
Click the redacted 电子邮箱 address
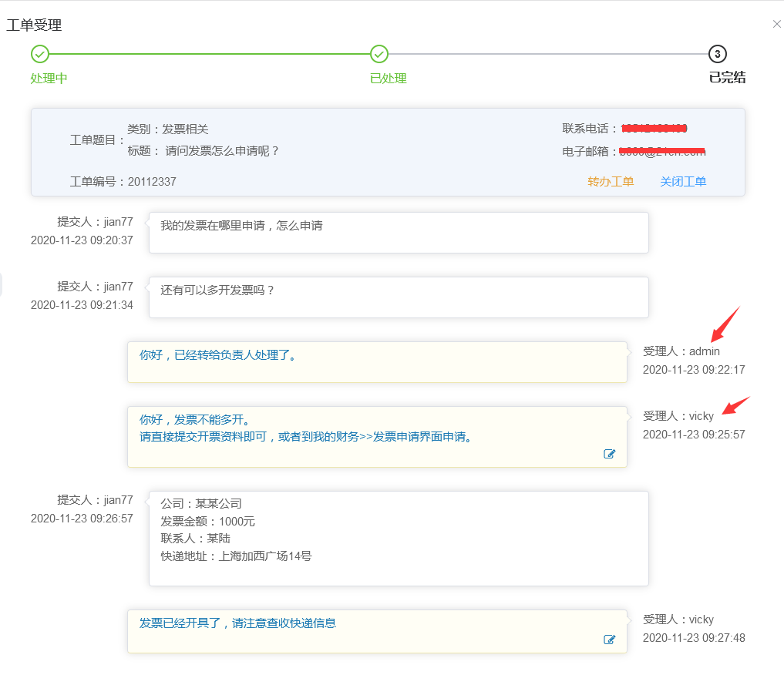(x=662, y=152)
